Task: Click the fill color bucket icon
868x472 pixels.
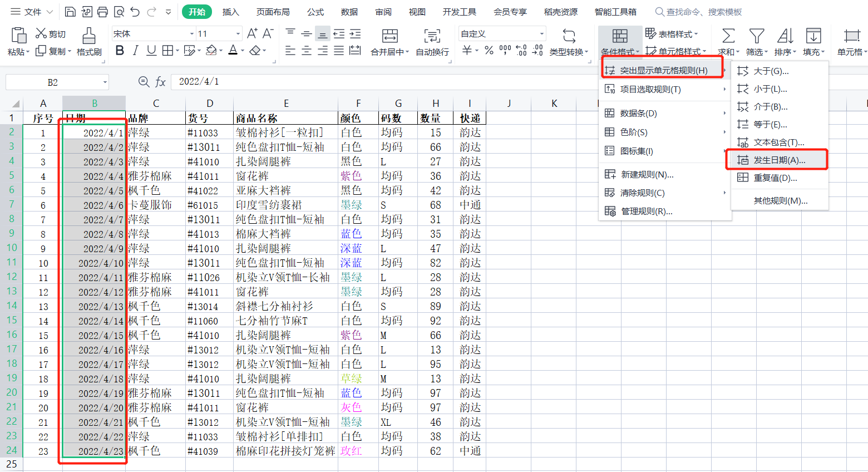Action: pos(211,51)
